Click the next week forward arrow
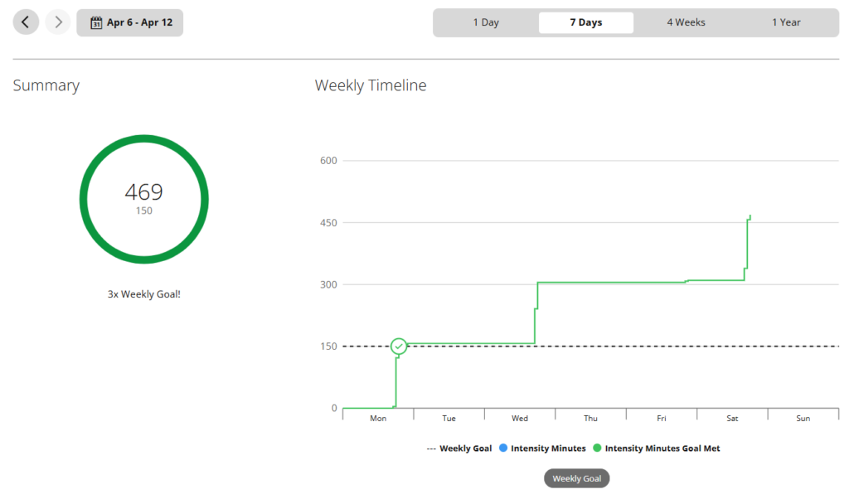This screenshot has width=849, height=504. coord(57,22)
